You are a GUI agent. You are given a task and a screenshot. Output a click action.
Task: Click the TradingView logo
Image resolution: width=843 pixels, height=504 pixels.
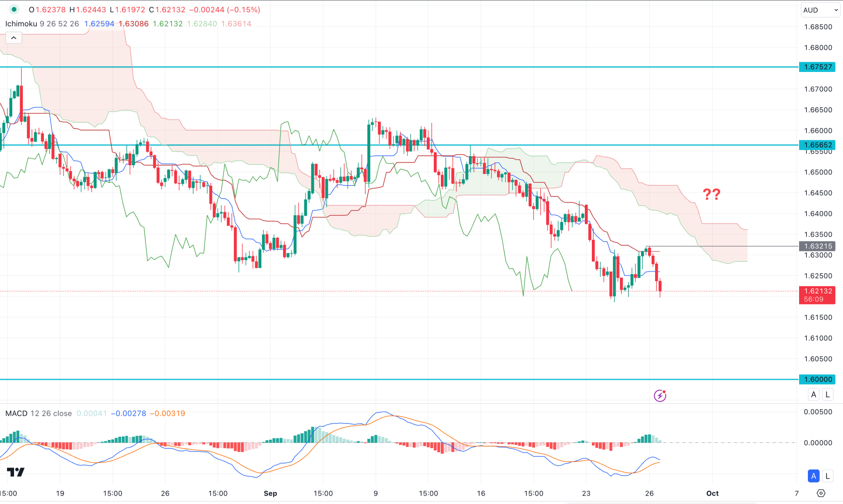(x=16, y=472)
